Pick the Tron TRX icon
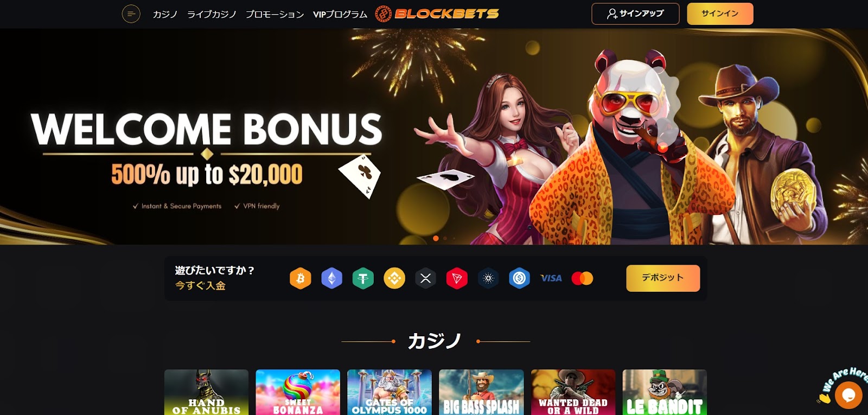 pos(457,278)
